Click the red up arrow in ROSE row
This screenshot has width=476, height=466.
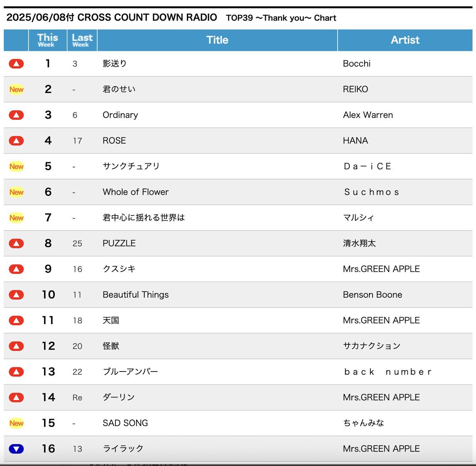coord(16,141)
